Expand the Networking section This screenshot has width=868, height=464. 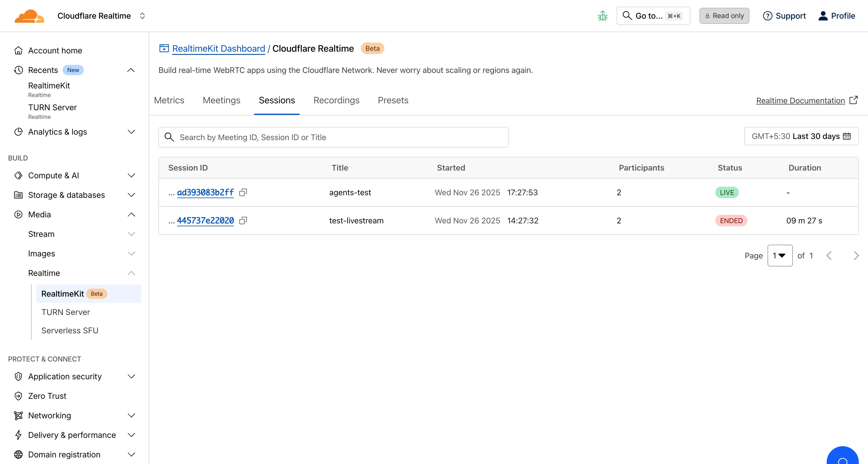point(131,415)
